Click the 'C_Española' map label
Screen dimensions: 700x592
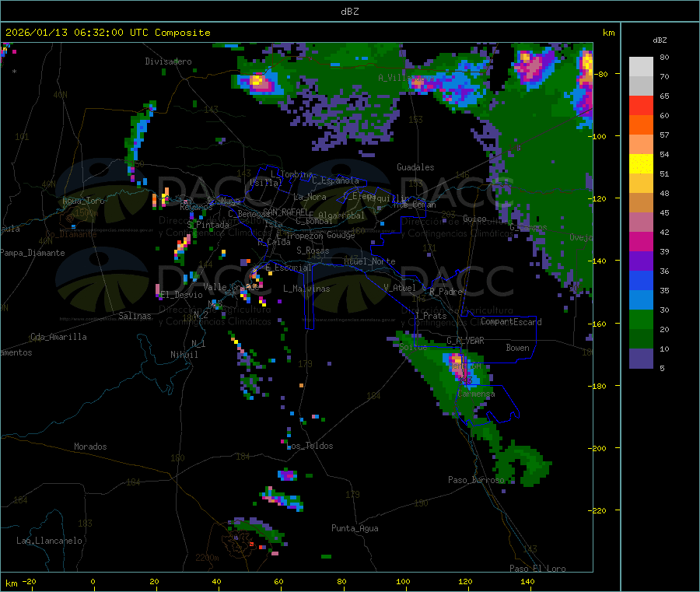click(x=336, y=180)
